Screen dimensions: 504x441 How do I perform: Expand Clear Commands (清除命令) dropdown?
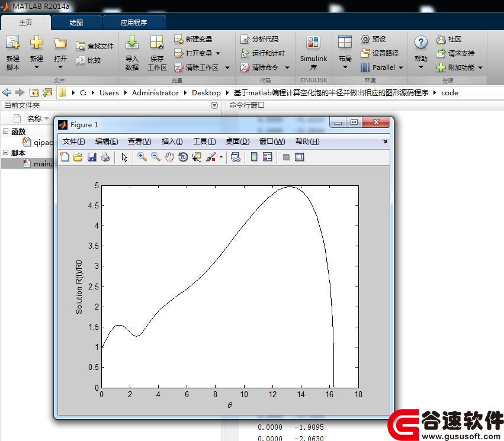point(287,67)
